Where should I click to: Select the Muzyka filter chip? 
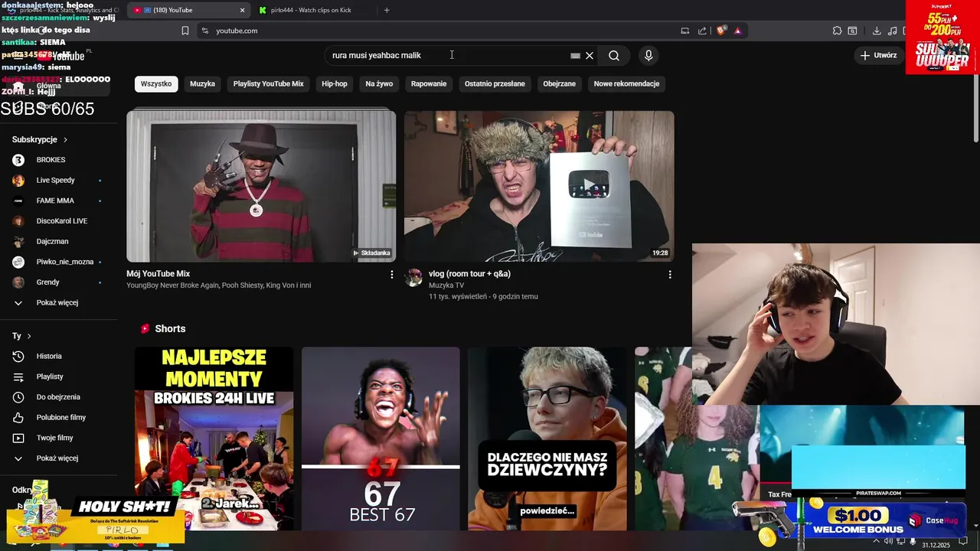click(202, 83)
